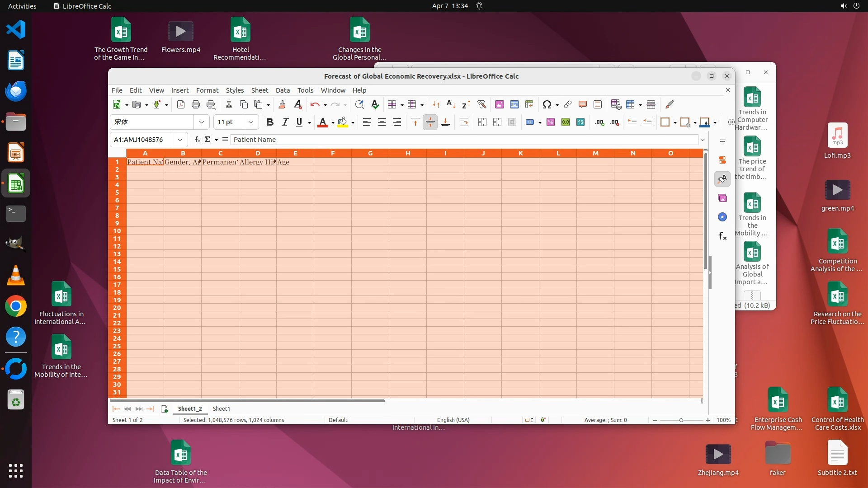
Task: Click the Format as Percent icon
Action: [550, 122]
